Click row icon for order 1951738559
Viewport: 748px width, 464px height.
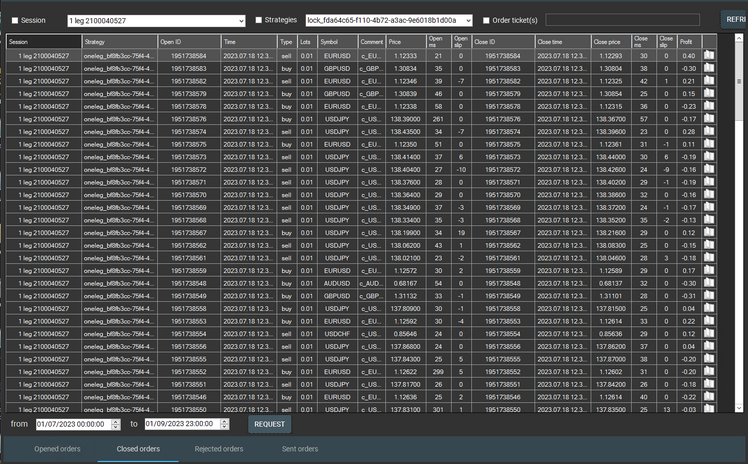click(x=709, y=270)
